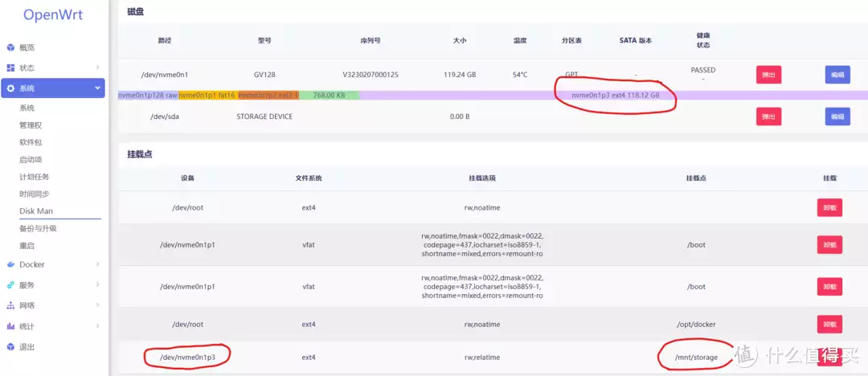Click the 119.24 GB size cell
Image resolution: width=868 pixels, height=376 pixels.
(460, 74)
